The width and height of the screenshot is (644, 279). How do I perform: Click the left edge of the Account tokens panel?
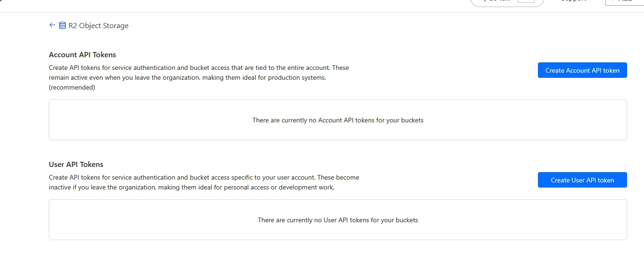point(51,120)
